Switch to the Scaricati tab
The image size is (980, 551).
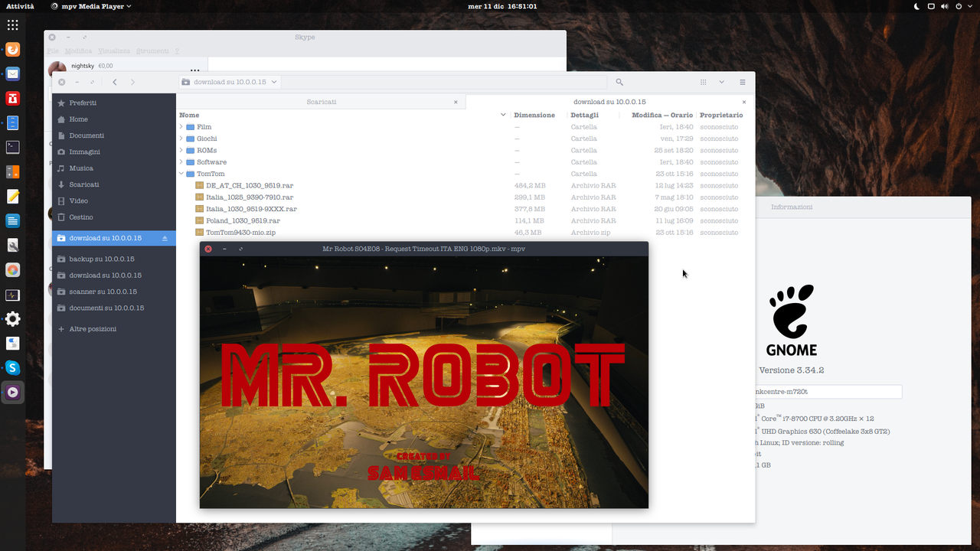pyautogui.click(x=322, y=102)
